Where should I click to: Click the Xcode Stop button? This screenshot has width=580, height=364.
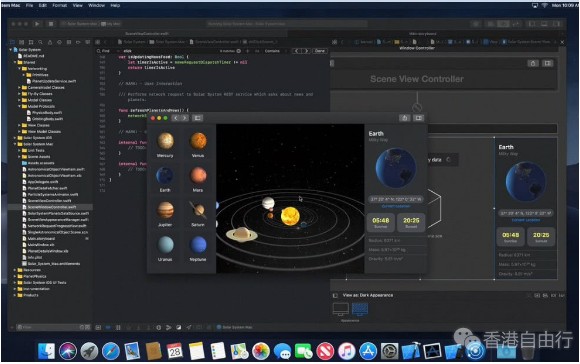(51, 24)
